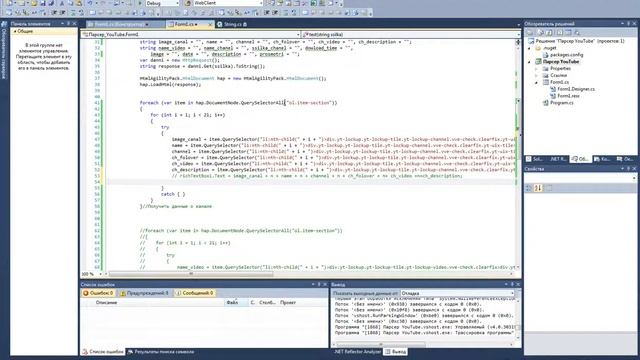Open the Вывод bottom tab
This screenshot has height=360, width=640.
(396, 352)
